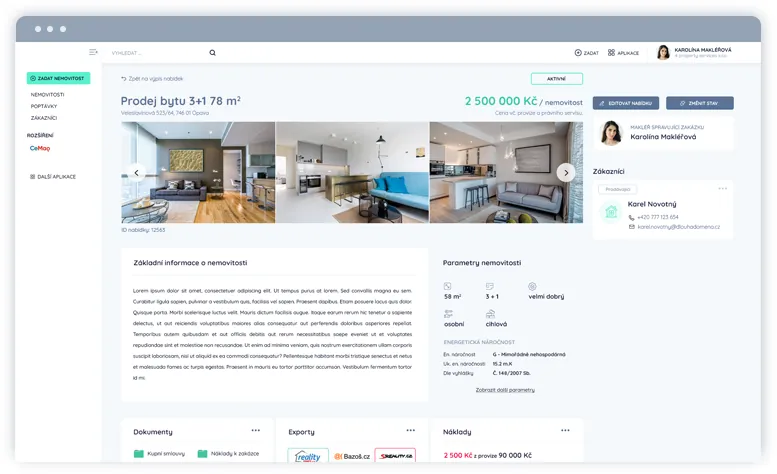Open three-dot menu in Náklady card
Image resolution: width=777 pixels, height=474 pixels.
565,430
